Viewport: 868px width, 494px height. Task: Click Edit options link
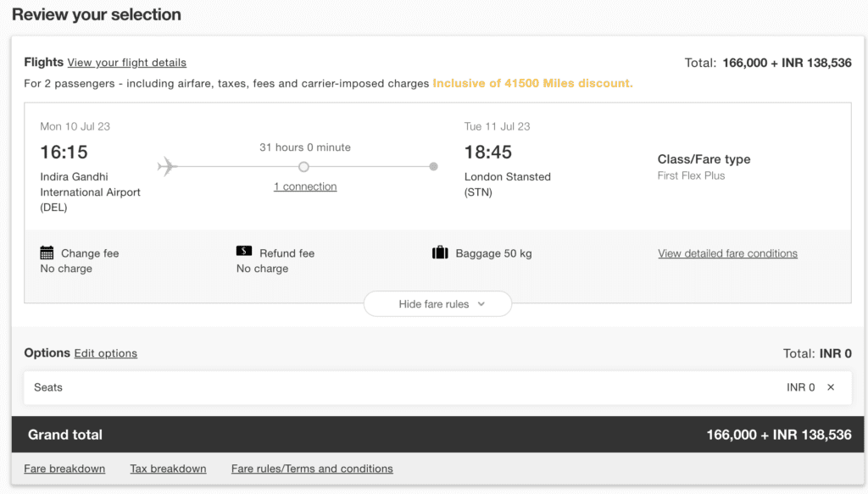(105, 353)
